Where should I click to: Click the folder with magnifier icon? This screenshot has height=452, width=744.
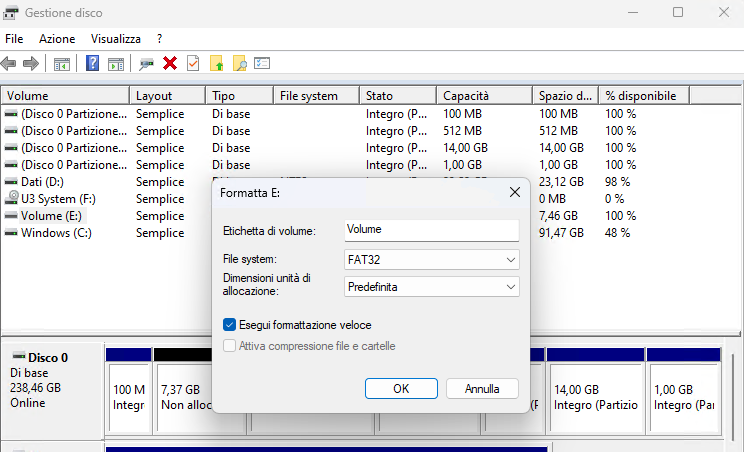pos(240,63)
